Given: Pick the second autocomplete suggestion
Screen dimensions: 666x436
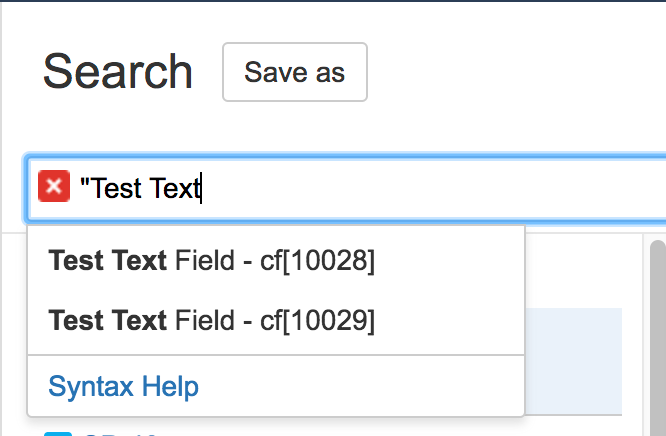Looking at the screenshot, I should tap(211, 320).
